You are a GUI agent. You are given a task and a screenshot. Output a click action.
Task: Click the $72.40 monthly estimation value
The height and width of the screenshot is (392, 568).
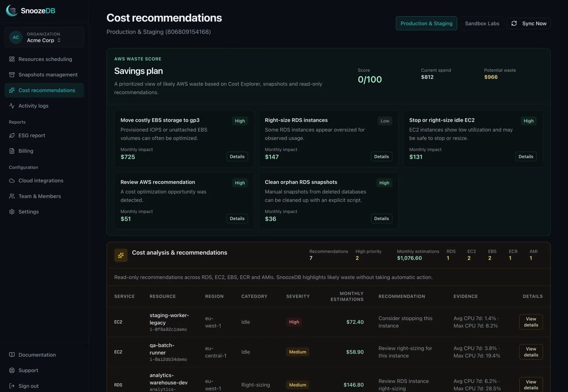(x=355, y=322)
